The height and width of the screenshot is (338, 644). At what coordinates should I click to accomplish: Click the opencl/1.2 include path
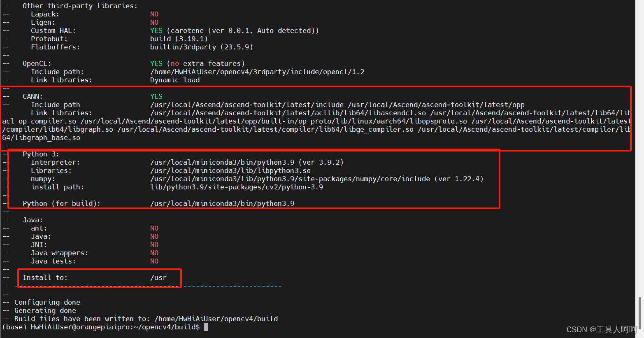[257, 72]
